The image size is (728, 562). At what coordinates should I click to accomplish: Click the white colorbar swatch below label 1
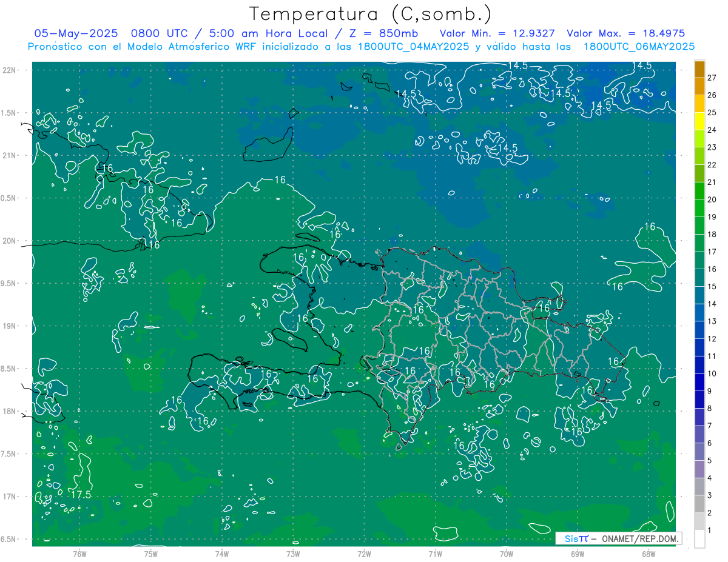tap(699, 538)
